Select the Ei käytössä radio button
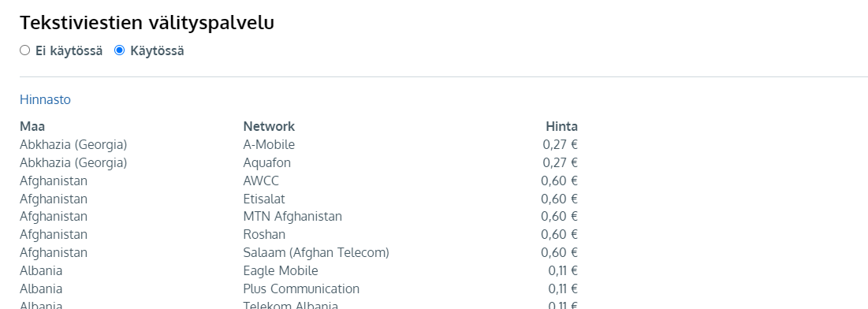The height and width of the screenshot is (309, 868). click(25, 50)
